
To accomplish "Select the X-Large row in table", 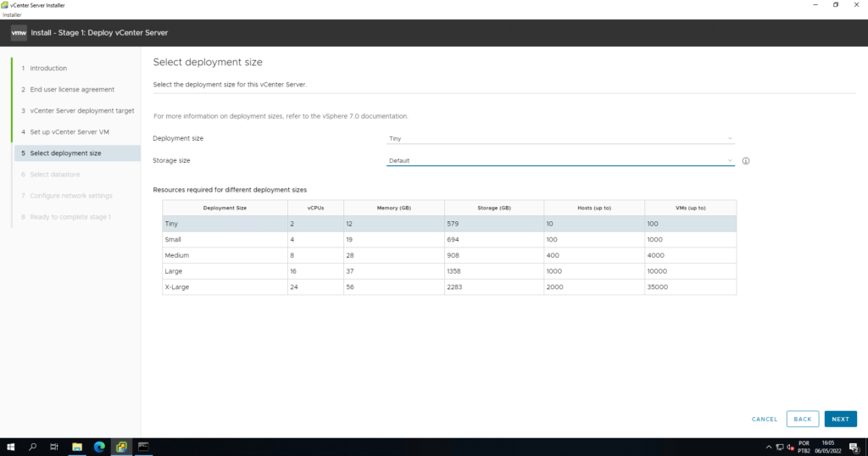I will (449, 286).
